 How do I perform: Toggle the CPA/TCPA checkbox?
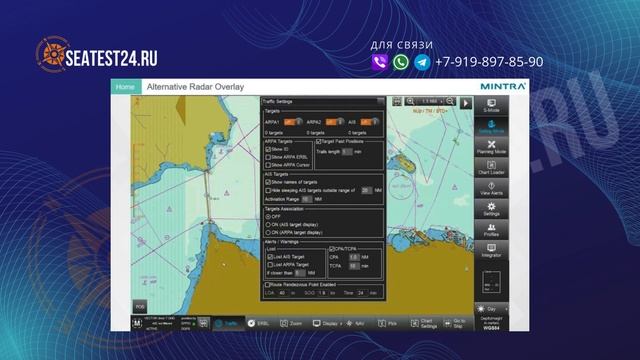[x=331, y=249]
